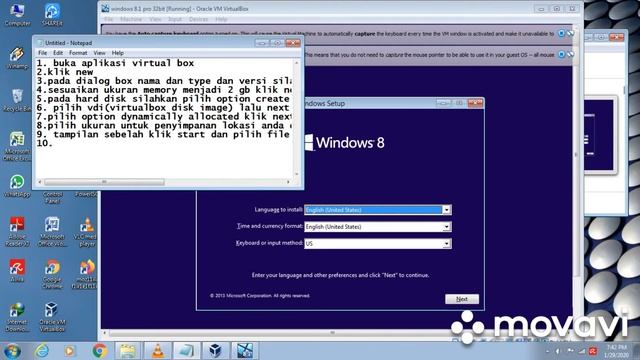
Task: Open Notepad View menu
Action: 99,53
